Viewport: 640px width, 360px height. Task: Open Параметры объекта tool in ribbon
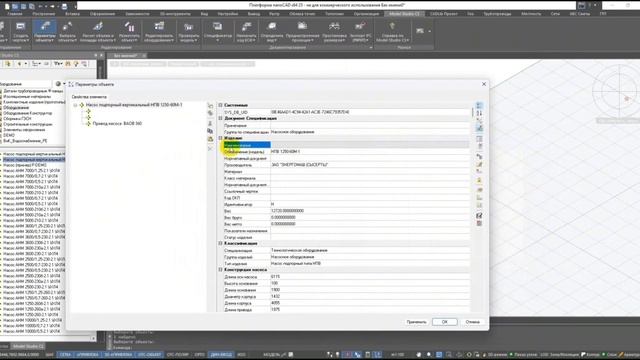tap(44, 32)
